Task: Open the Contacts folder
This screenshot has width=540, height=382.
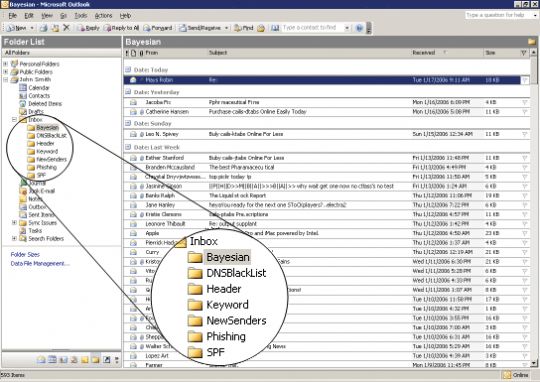Action: 34,95
